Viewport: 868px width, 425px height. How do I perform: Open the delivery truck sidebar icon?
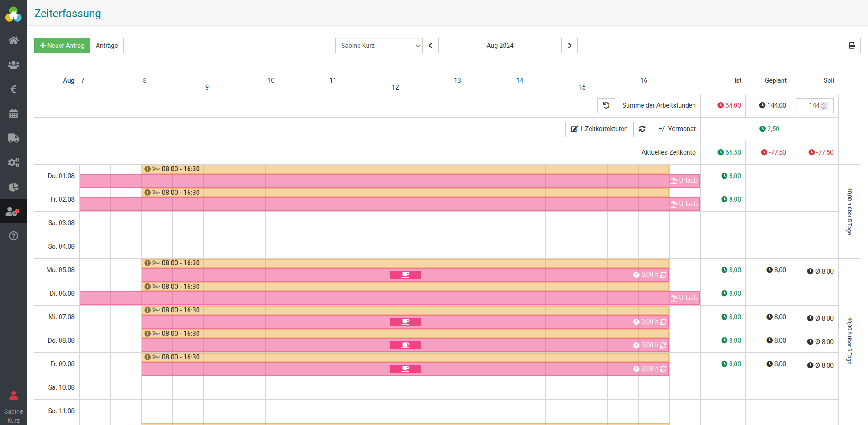pyautogui.click(x=14, y=138)
